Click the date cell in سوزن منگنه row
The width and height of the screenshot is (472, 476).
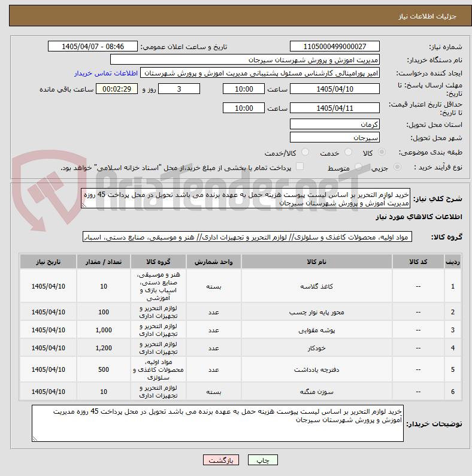coord(48,392)
